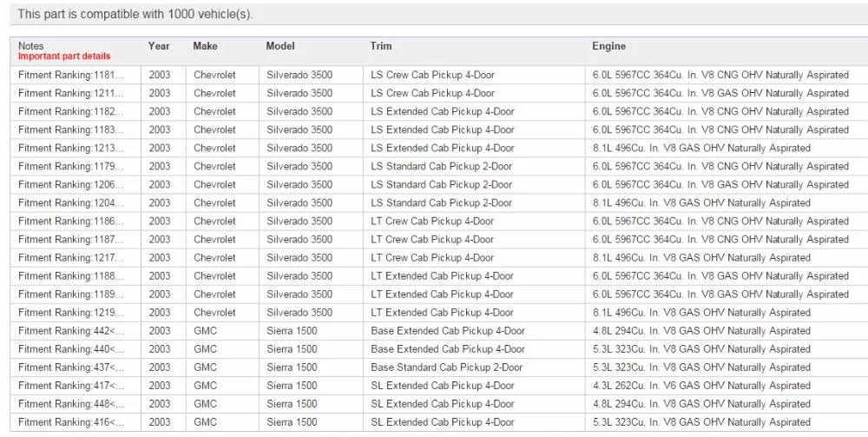Image resolution: width=868 pixels, height=437 pixels.
Task: Select the 'Fitment Ranking:1181...' notes cell
Action: point(76,75)
